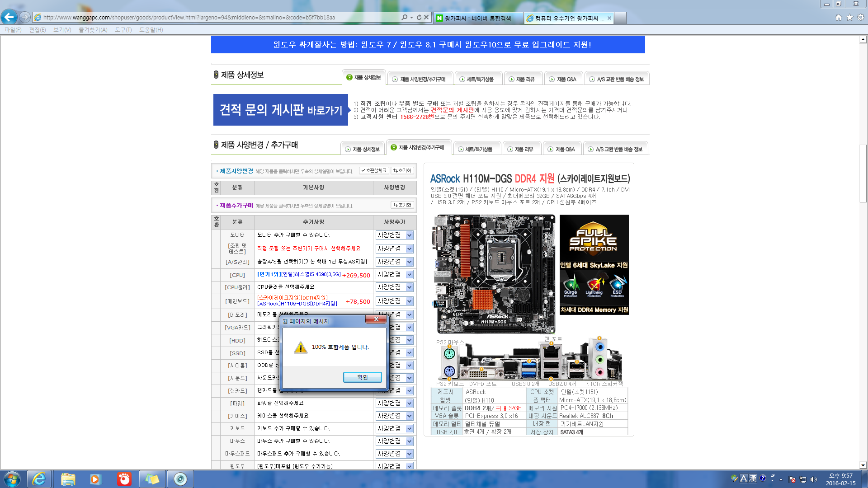Click 케이스를 선택해주세요 text
This screenshot has width=868, height=488.
pyautogui.click(x=283, y=416)
